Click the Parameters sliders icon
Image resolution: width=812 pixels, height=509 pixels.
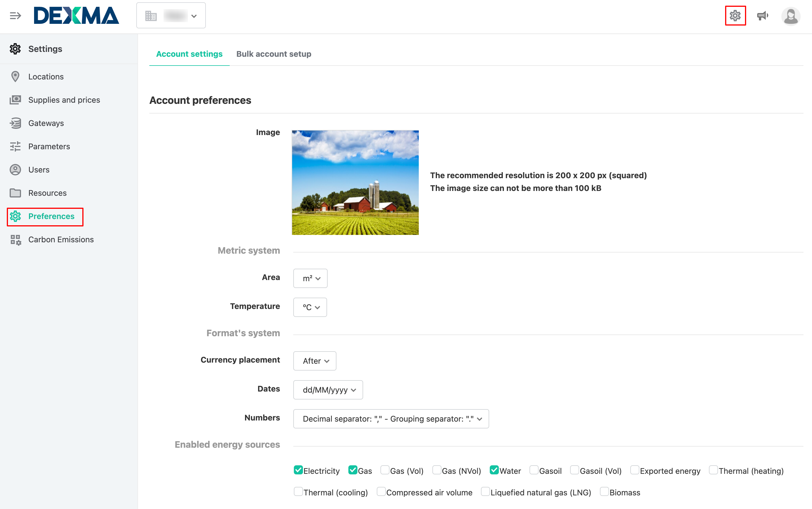tap(15, 146)
